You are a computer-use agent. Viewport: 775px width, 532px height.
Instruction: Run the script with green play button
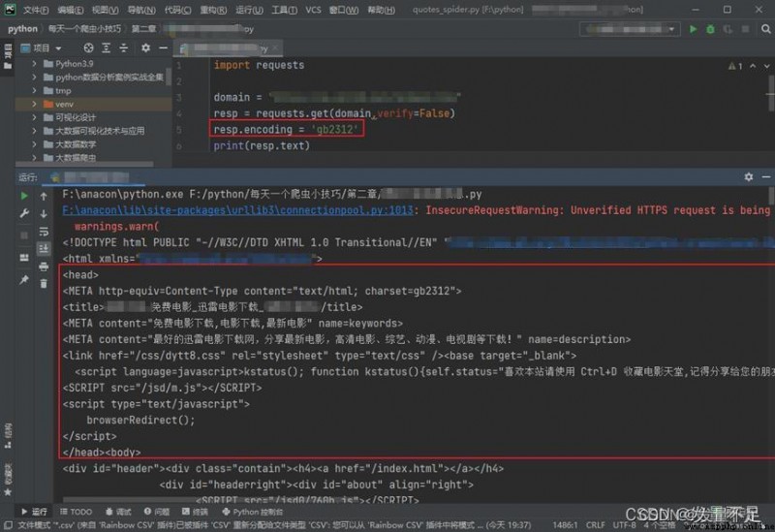(693, 30)
